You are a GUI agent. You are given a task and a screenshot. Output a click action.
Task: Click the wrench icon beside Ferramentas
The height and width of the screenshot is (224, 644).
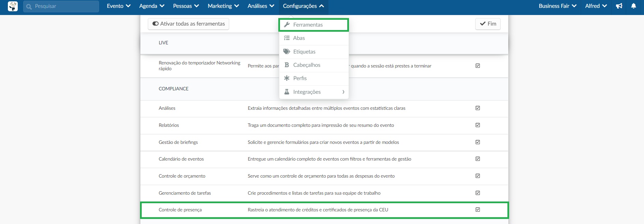(x=287, y=25)
